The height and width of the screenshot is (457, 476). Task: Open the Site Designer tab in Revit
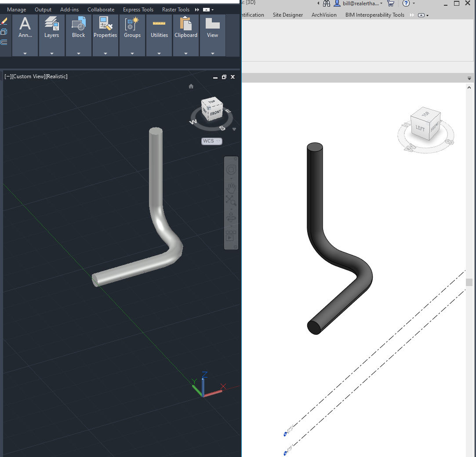coord(288,15)
